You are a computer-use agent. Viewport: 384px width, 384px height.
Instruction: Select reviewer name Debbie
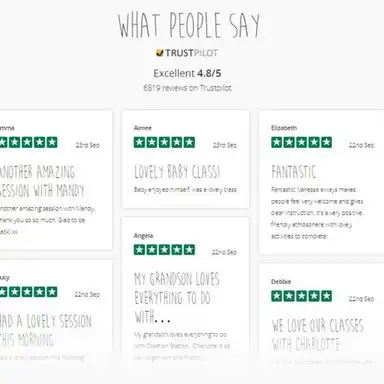[x=281, y=282]
